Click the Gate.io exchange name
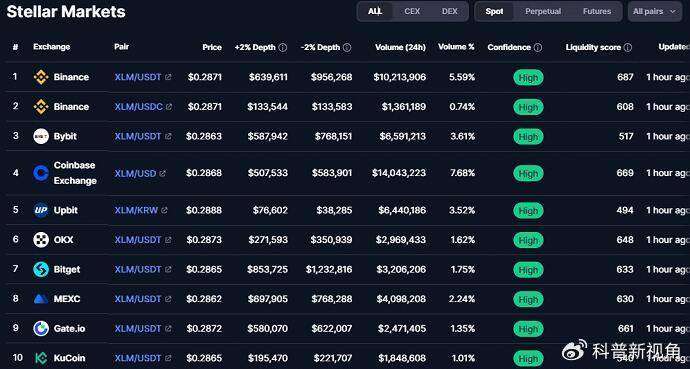This screenshot has height=369, width=690. tap(70, 329)
